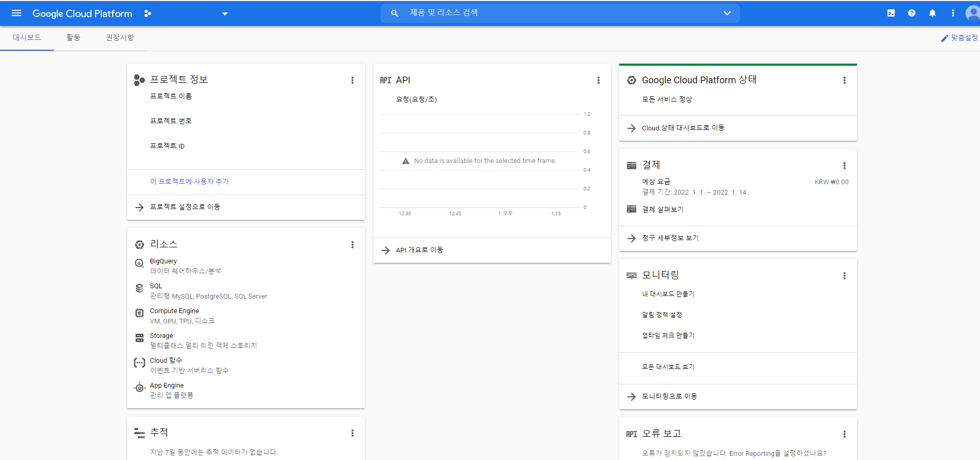Viewport: 980px width, 460px height.
Task: Open the API card options menu
Action: coord(599,80)
